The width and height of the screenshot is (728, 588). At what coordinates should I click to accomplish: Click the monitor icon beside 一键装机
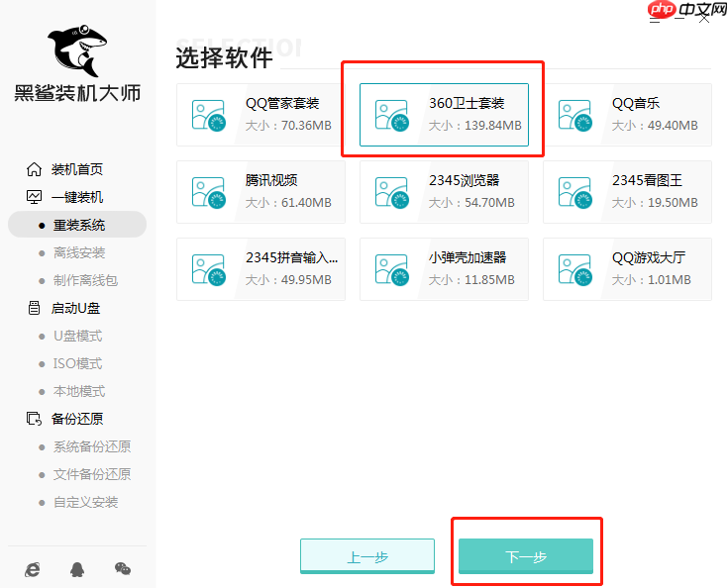click(x=34, y=197)
